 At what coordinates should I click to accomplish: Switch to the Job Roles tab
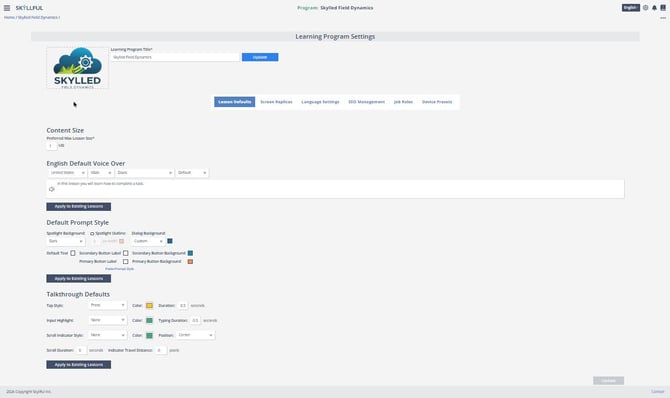(403, 102)
